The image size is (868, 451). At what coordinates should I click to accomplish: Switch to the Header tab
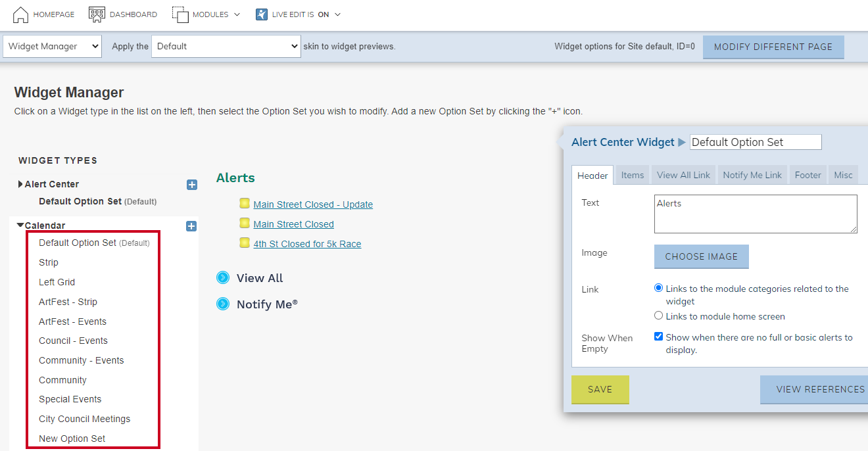(x=592, y=175)
